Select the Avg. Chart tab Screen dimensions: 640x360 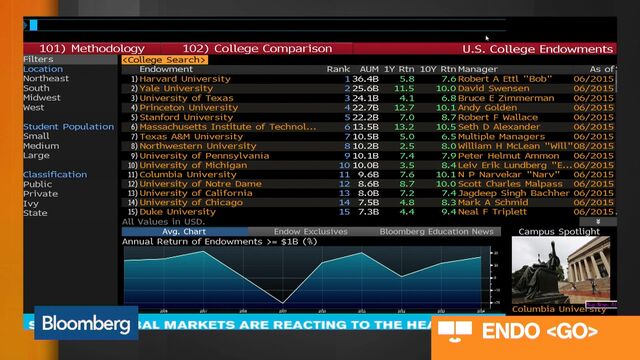click(x=184, y=231)
